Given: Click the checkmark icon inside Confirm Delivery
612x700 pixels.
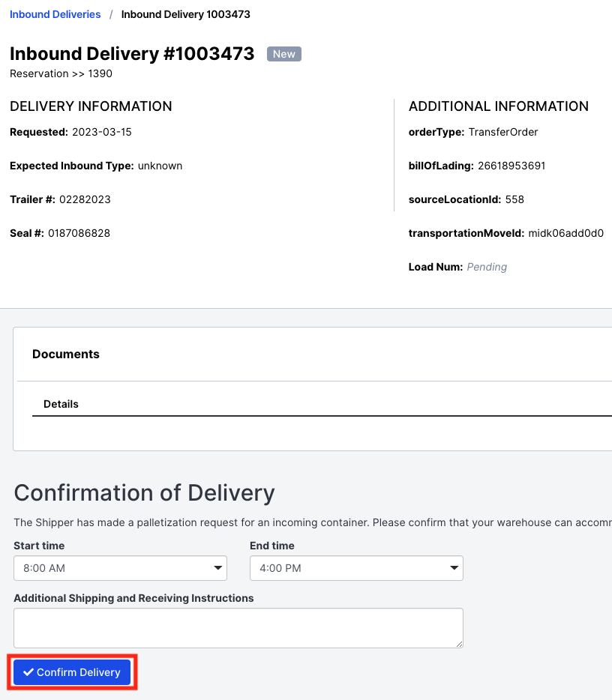Looking at the screenshot, I should click(29, 672).
